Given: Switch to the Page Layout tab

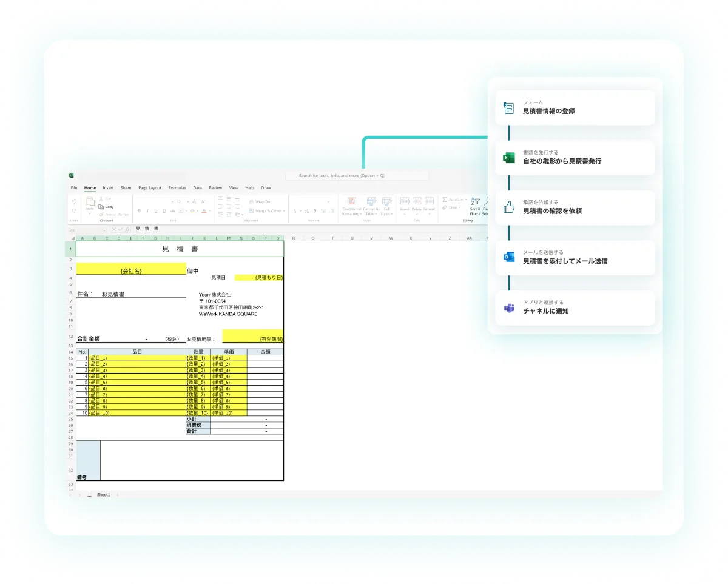Looking at the screenshot, I should coord(150,188).
